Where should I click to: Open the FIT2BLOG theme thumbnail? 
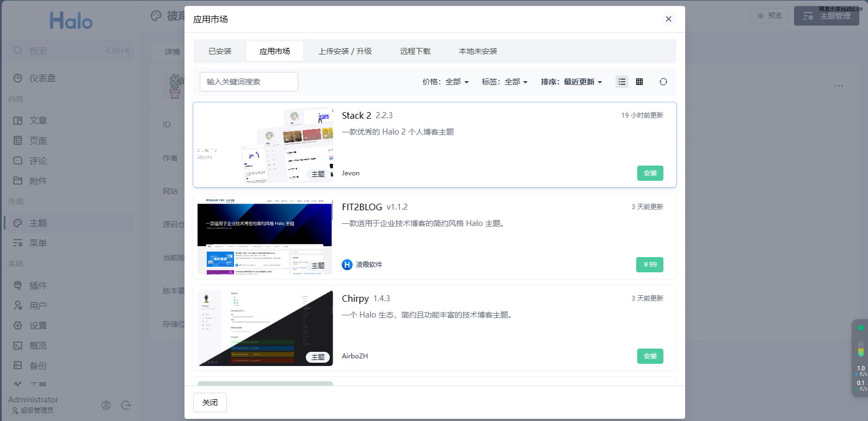click(x=265, y=236)
